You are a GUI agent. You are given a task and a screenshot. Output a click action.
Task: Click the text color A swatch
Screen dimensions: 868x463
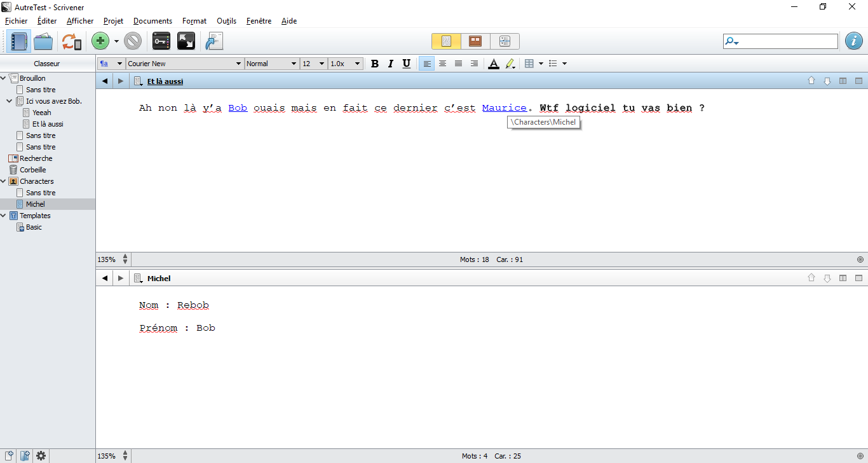tap(493, 64)
